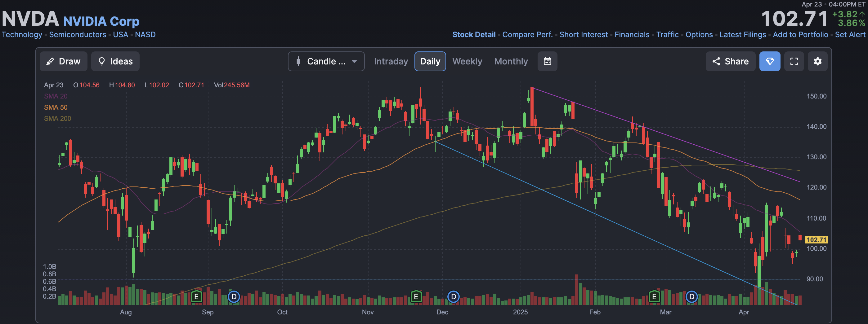The height and width of the screenshot is (324, 868).
Task: Click the dividend D marker near Mar
Action: pyautogui.click(x=692, y=297)
